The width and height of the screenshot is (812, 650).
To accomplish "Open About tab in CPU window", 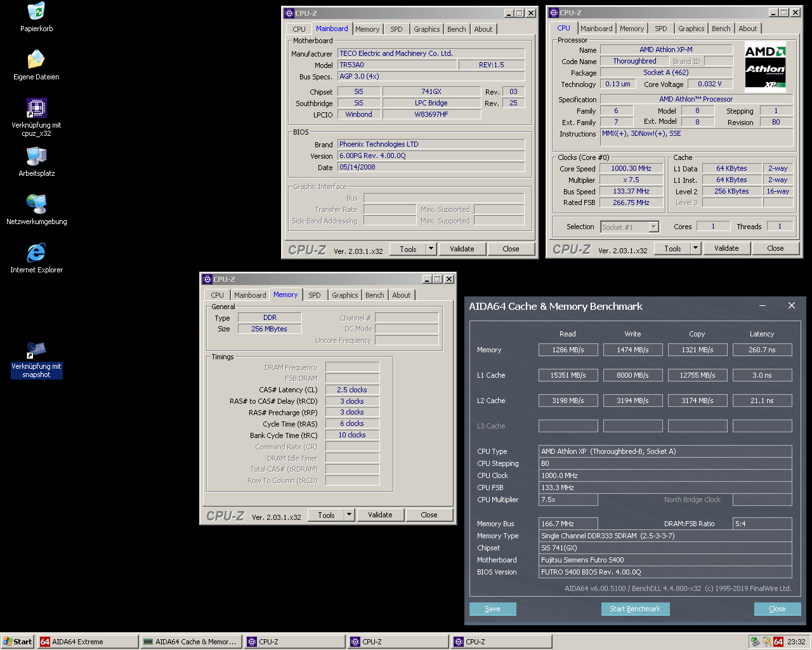I will point(747,29).
